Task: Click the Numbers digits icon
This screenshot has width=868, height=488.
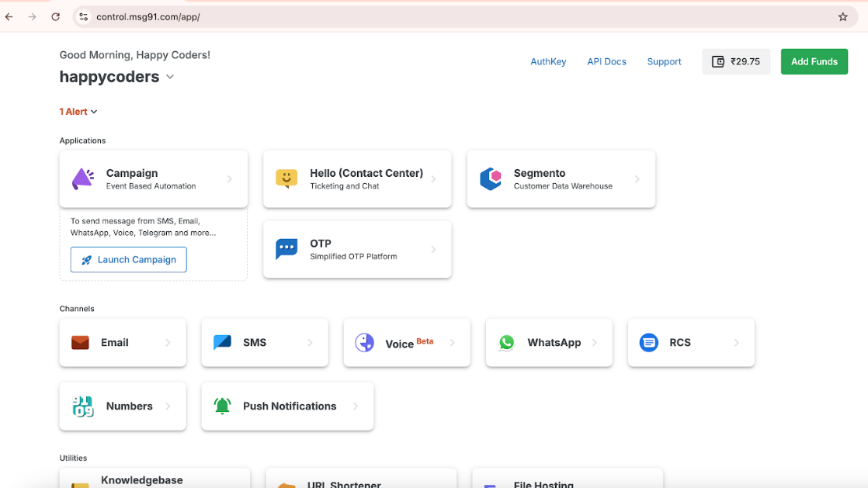Action: pyautogui.click(x=82, y=406)
